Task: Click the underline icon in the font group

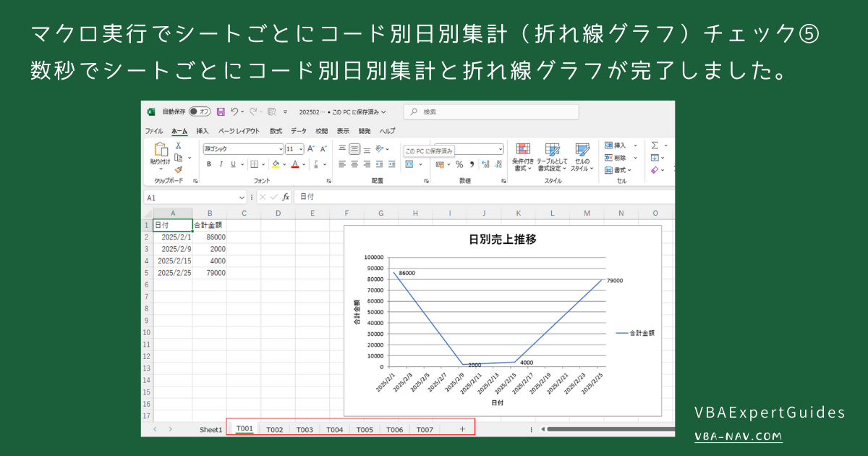Action: coord(233,164)
